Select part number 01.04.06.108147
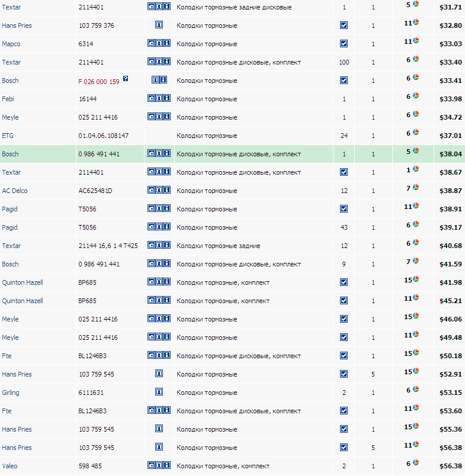 (104, 136)
